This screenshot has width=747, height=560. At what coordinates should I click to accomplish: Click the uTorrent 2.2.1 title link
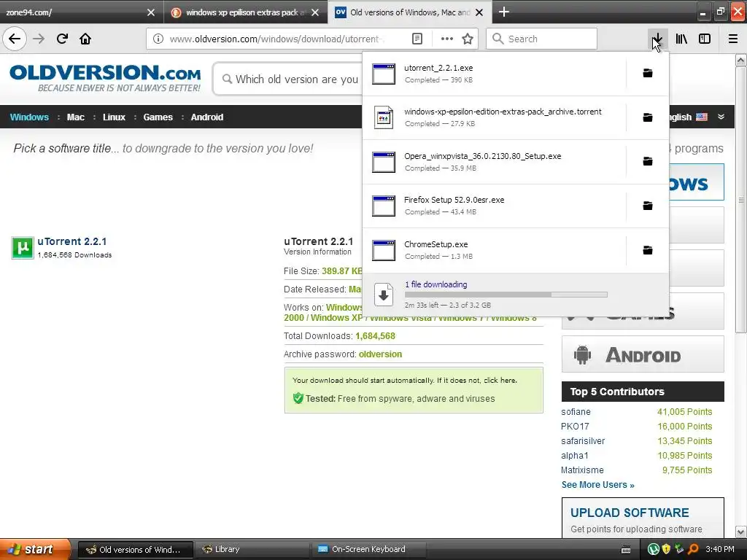[72, 241]
